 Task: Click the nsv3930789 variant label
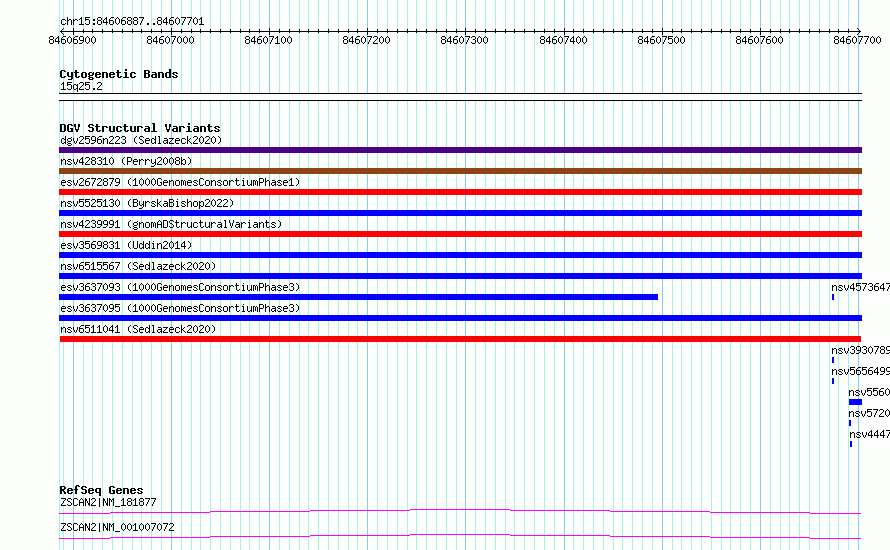(860, 350)
